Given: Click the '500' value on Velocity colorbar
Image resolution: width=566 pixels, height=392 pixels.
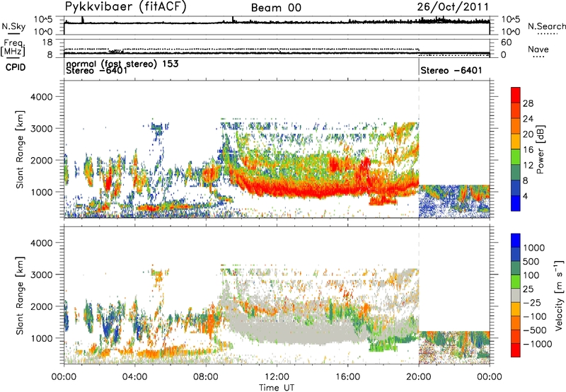Looking at the screenshot, I should (x=531, y=262).
